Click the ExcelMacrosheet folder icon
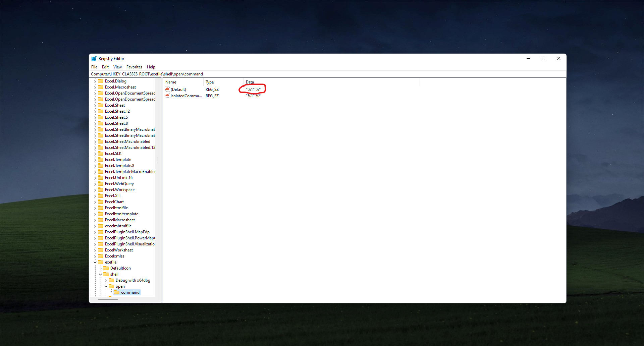 [101, 220]
